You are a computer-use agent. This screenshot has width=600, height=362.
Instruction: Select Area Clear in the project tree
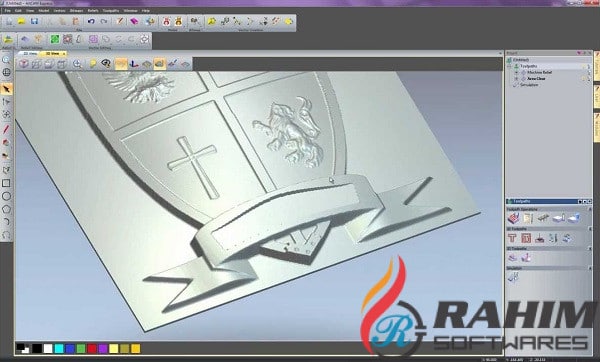(536, 78)
